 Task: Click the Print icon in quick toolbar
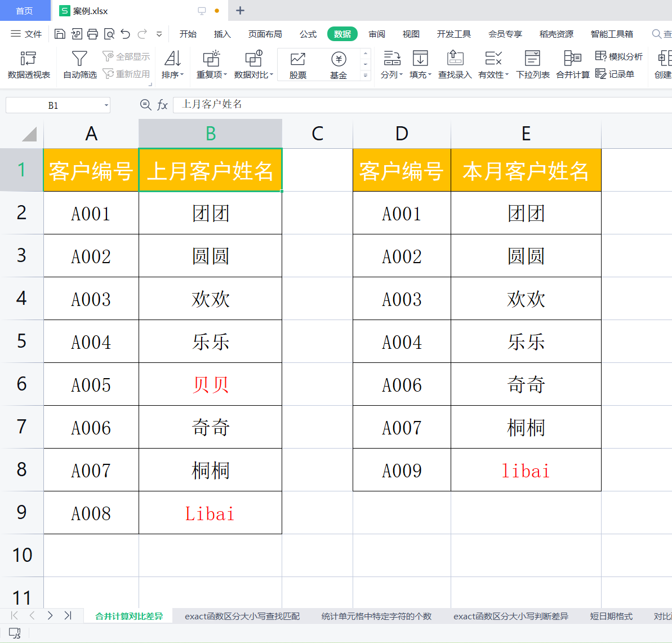92,34
